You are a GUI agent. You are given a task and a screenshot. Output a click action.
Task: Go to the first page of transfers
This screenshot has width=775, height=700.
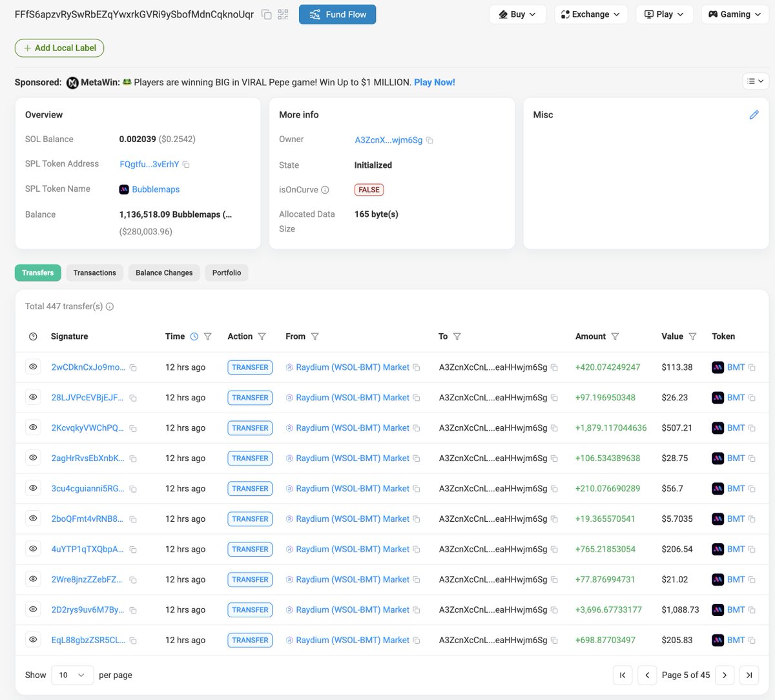623,675
